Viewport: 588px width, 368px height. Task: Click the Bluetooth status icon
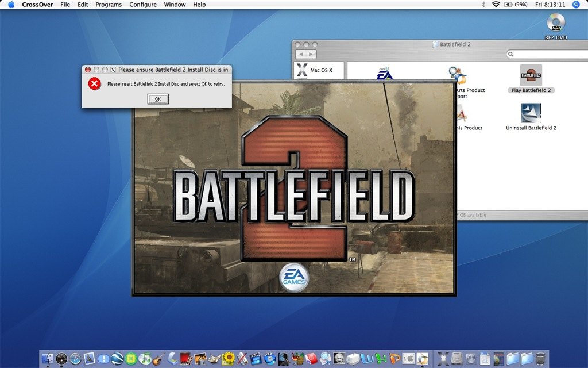[483, 5]
